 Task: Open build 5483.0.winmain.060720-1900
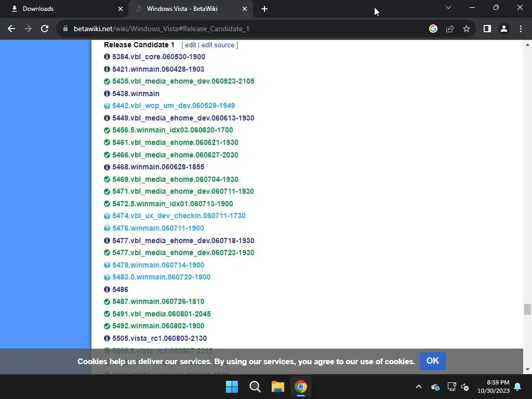click(161, 277)
